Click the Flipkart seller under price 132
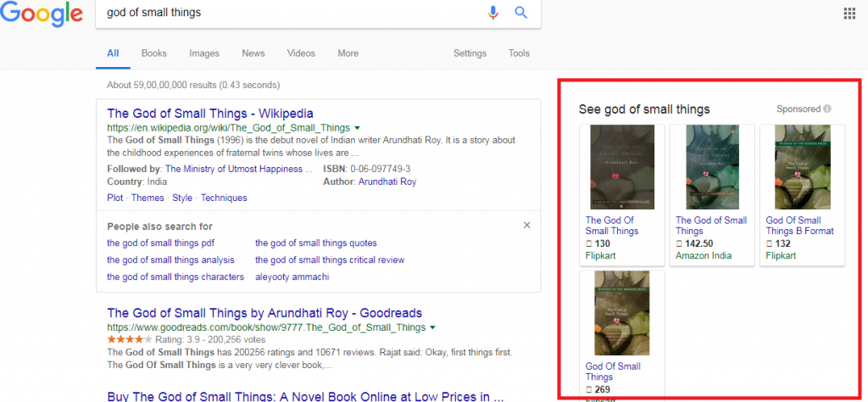The height and width of the screenshot is (402, 868). (x=781, y=255)
